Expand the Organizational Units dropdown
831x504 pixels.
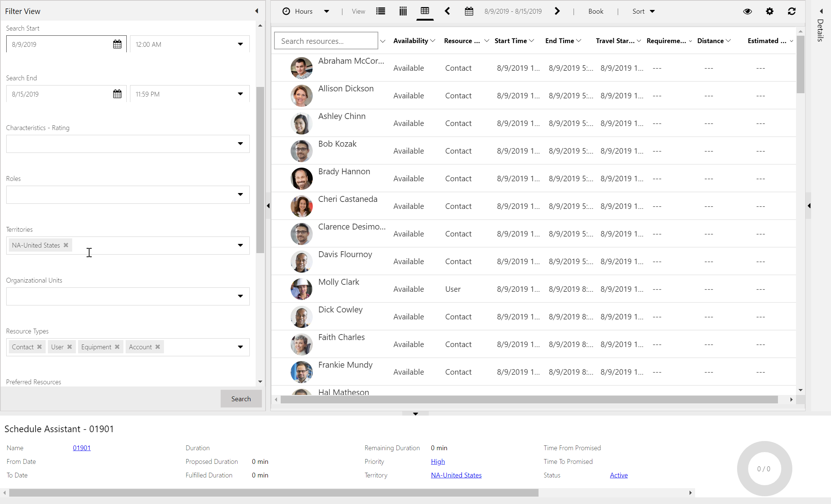point(241,296)
